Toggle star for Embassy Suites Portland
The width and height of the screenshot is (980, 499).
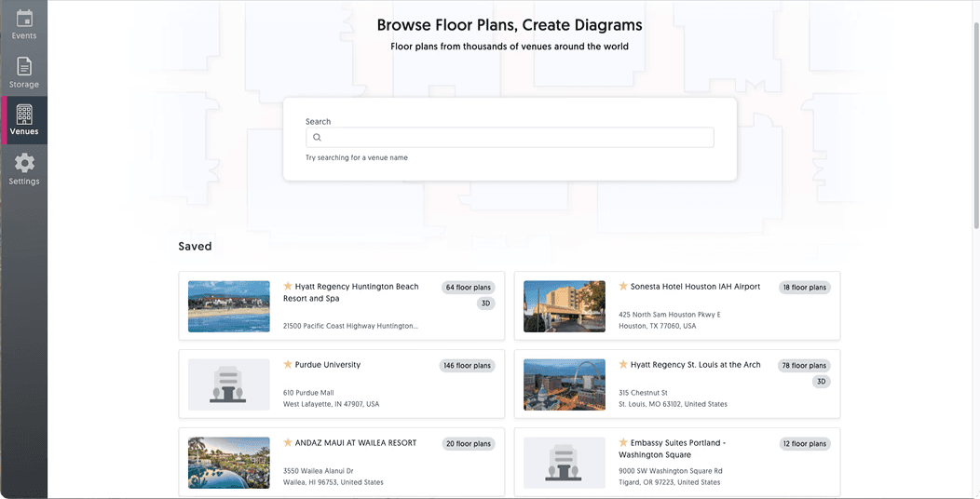tap(623, 442)
